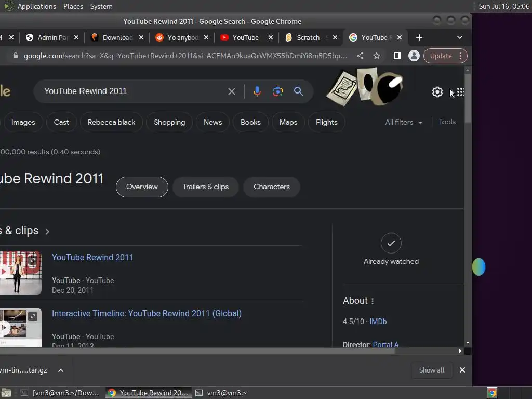Open the IMDb rating link

[378, 322]
